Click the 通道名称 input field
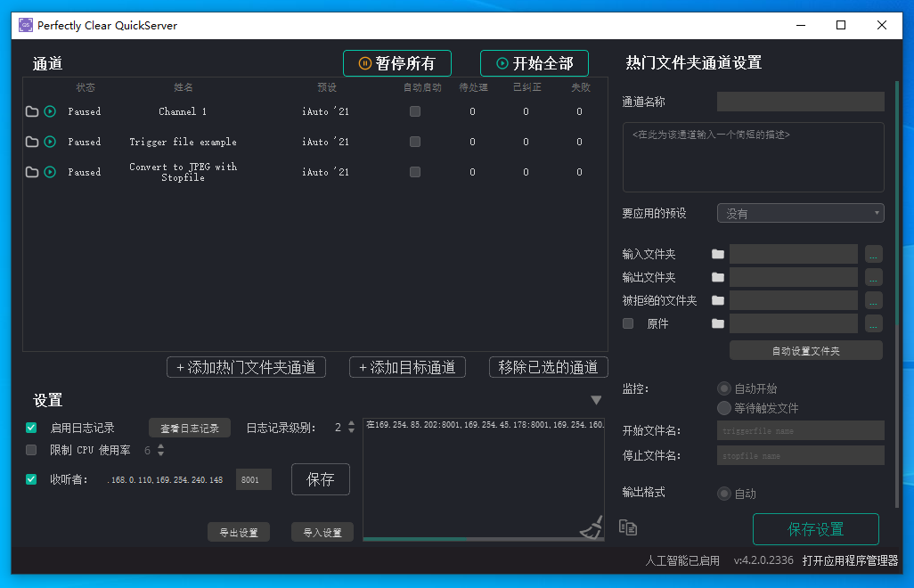The image size is (914, 588). tap(800, 102)
